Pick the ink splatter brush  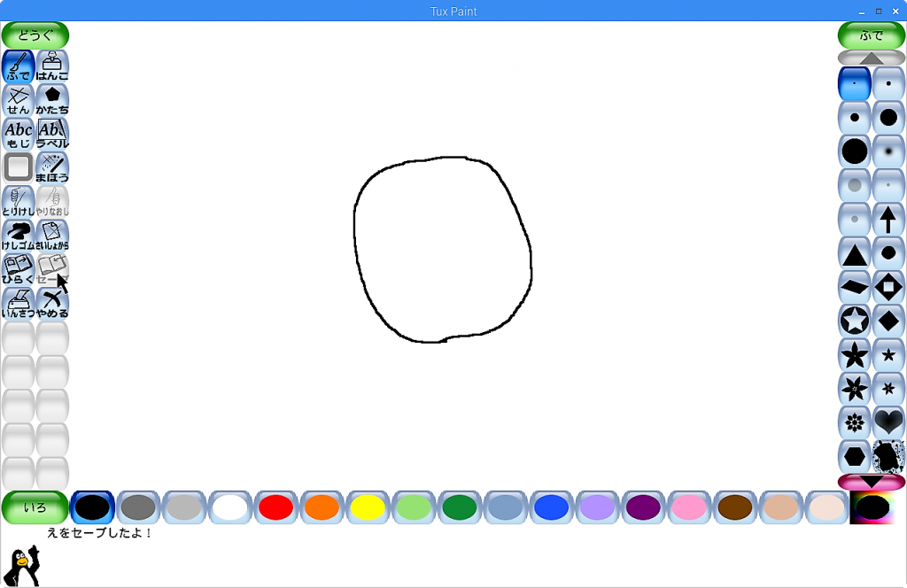[x=888, y=457]
